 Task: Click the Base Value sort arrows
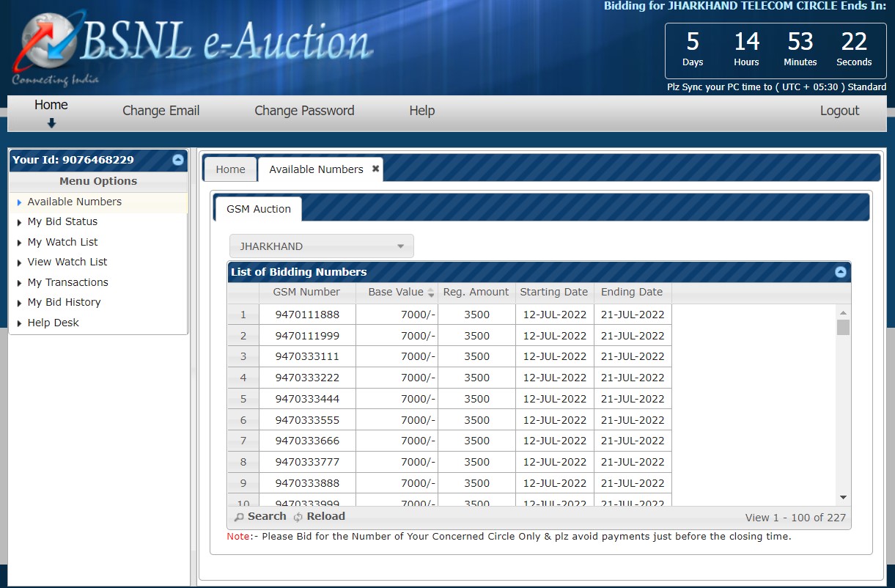click(x=431, y=293)
